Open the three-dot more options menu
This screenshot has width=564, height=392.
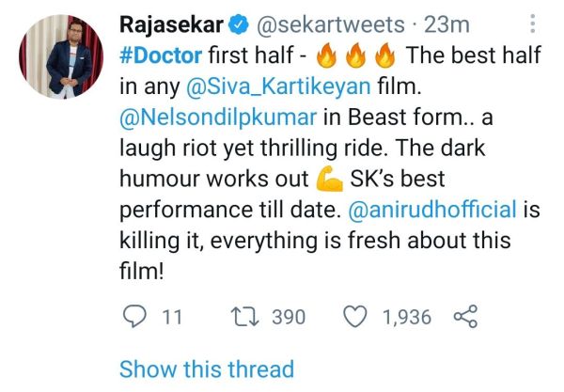tap(535, 22)
